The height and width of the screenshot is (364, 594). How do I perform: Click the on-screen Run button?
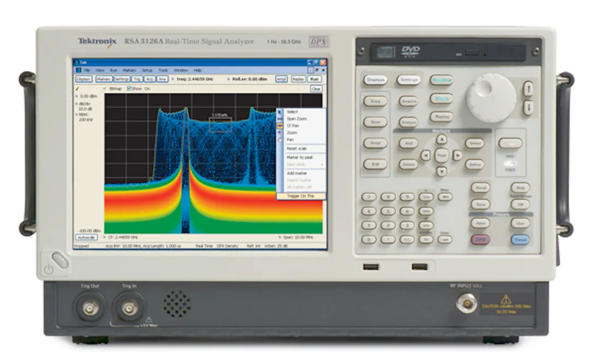[x=314, y=79]
